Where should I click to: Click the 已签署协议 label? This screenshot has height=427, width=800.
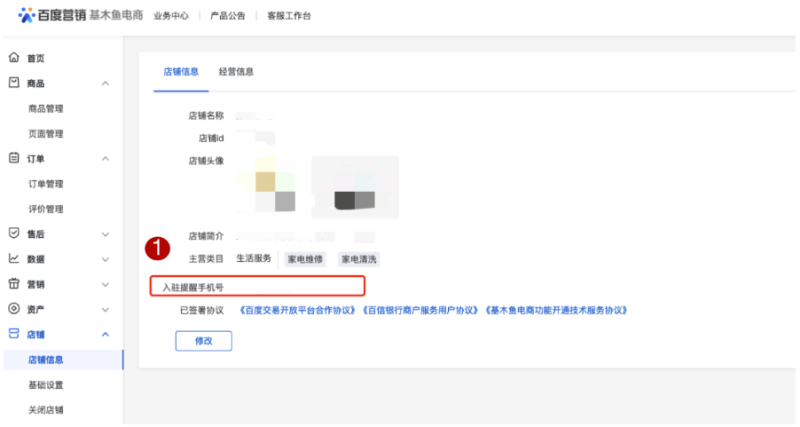(x=202, y=310)
